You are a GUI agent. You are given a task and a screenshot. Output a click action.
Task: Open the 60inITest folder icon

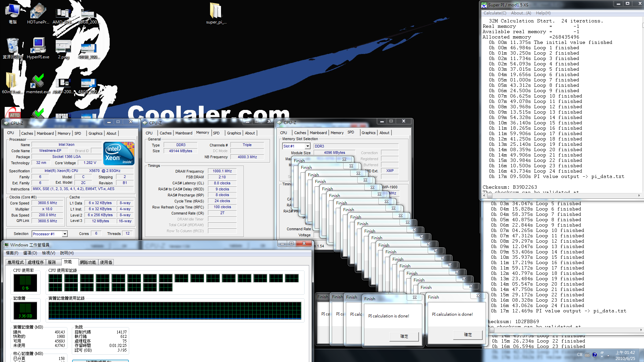[12, 83]
